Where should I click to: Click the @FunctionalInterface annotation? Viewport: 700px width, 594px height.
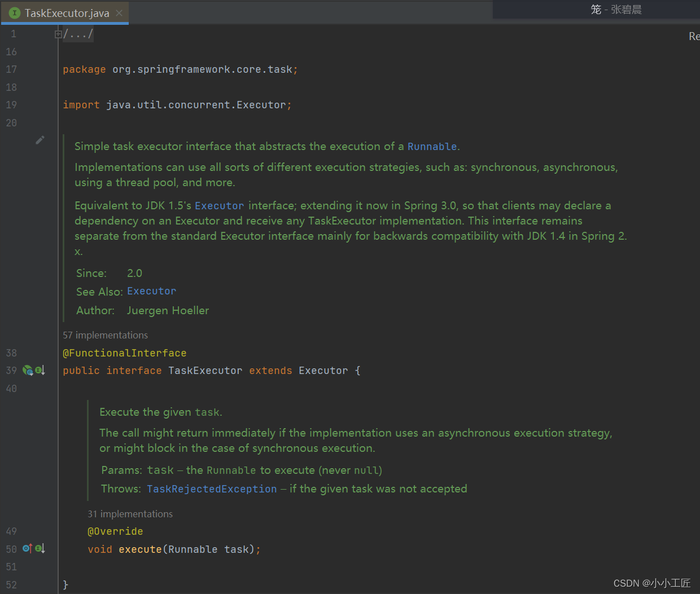(x=124, y=353)
